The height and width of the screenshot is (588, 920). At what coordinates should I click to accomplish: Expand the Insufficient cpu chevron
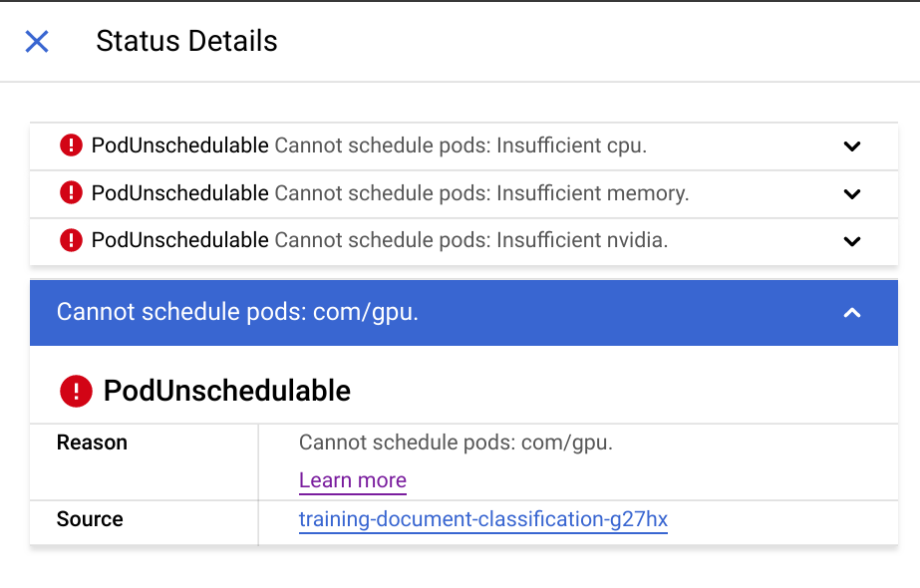tap(851, 147)
